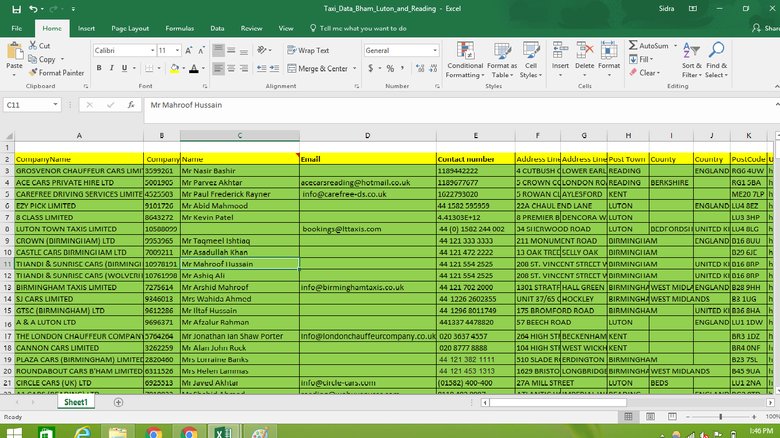
Task: Set Bottom Align vertical alignment
Action: (x=244, y=50)
